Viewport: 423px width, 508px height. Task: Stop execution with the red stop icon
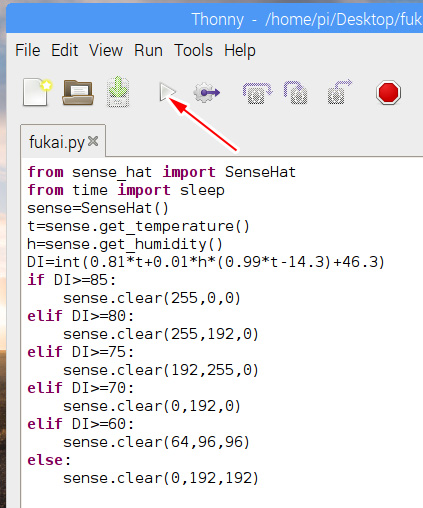point(388,92)
